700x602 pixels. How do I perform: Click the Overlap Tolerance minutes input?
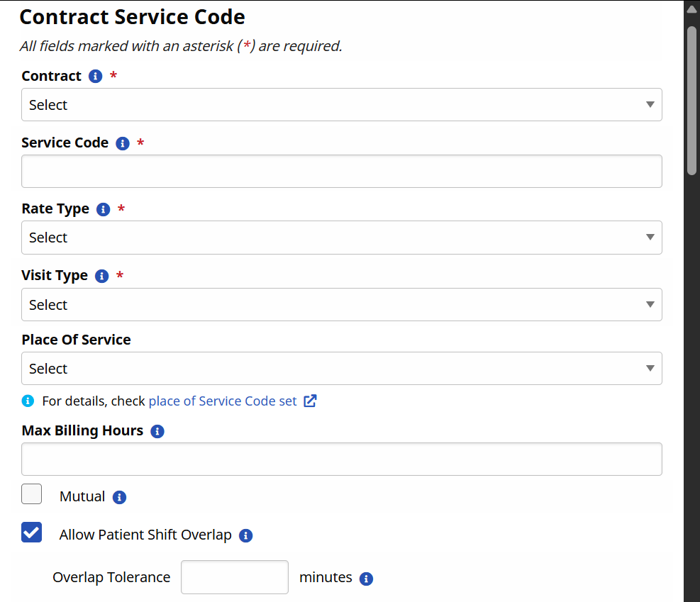[x=235, y=577]
